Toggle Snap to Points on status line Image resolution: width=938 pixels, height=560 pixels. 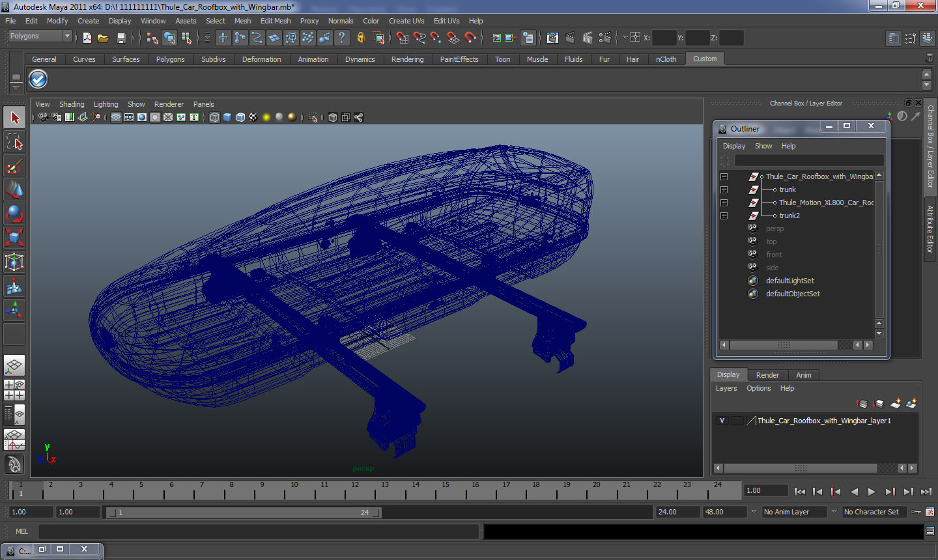[436, 38]
